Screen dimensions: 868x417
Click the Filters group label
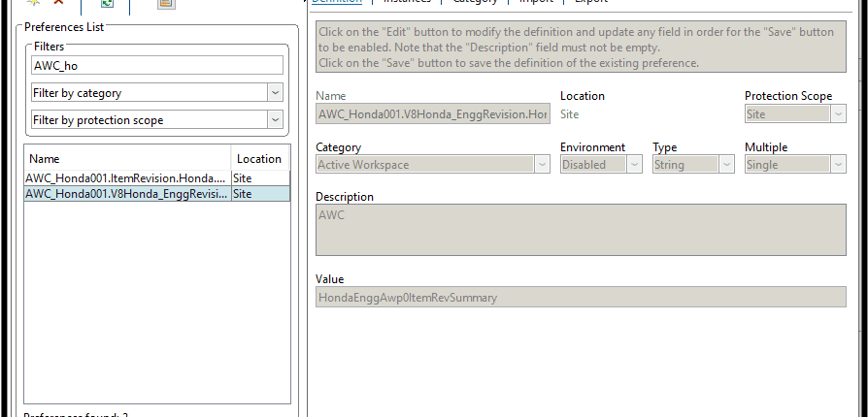[x=50, y=47]
